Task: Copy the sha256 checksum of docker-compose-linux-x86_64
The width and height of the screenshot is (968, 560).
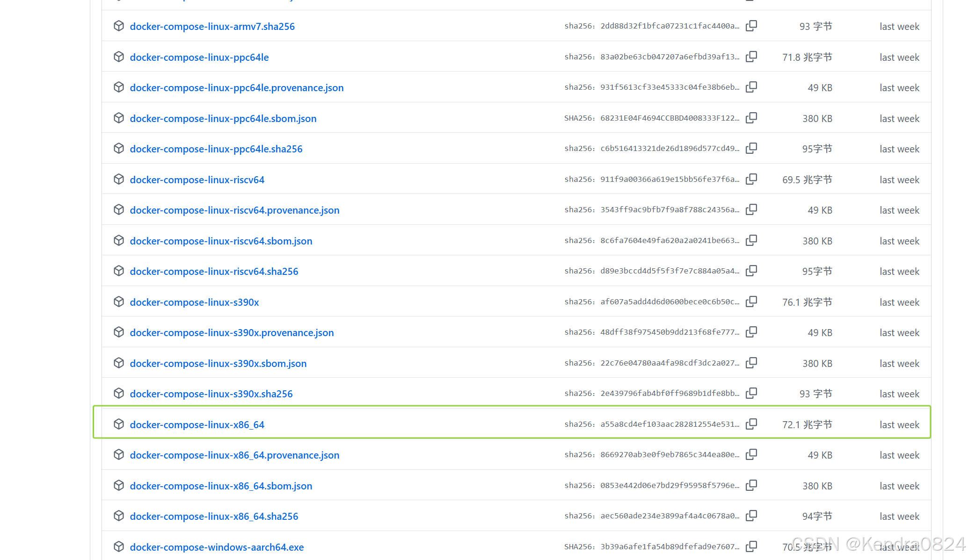Action: click(751, 424)
